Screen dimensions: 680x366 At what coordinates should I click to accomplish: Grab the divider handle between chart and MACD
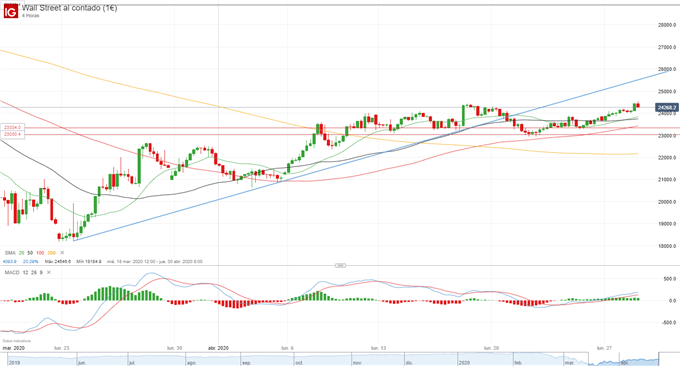(340, 265)
